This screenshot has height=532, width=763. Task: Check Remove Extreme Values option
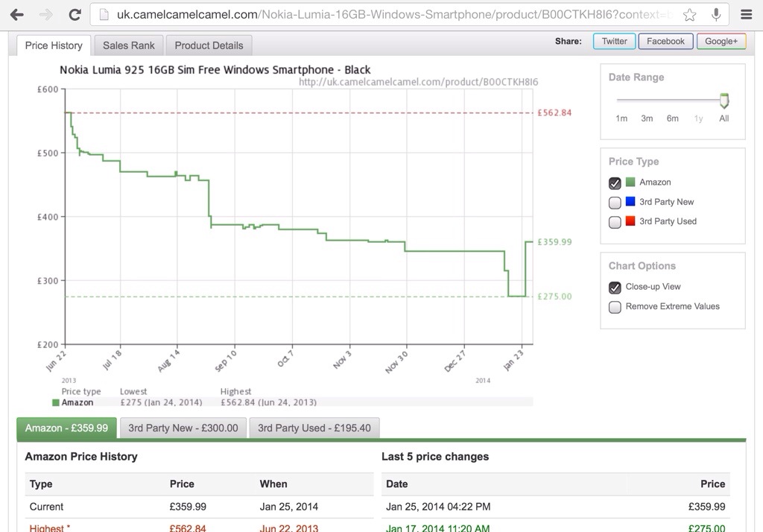(615, 306)
